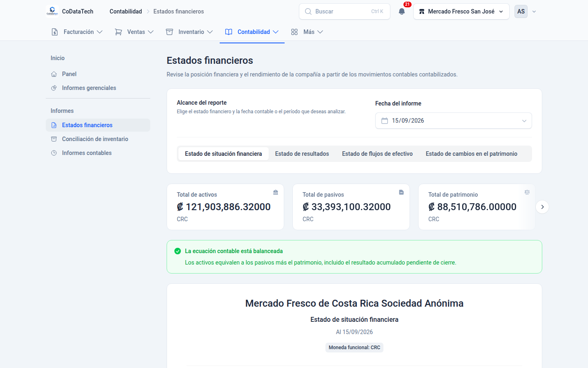The width and height of the screenshot is (588, 368).
Task: Click the search magnifier icon
Action: 308,11
